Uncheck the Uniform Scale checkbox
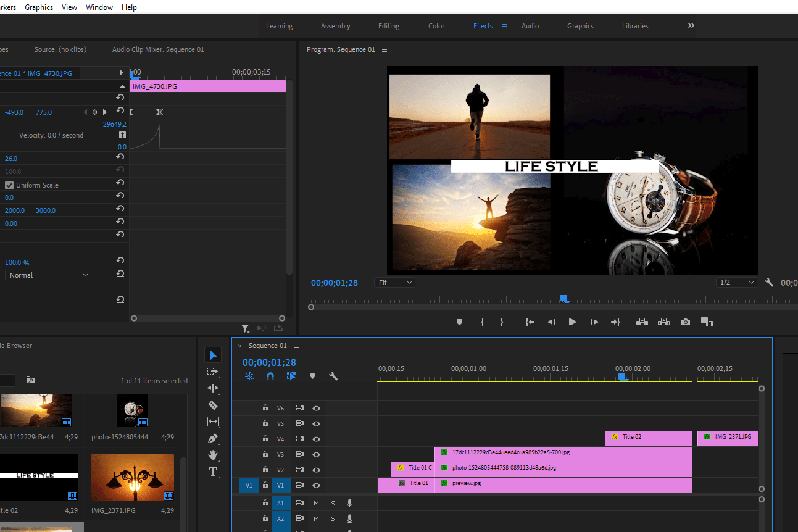The height and width of the screenshot is (532, 798). pyautogui.click(x=9, y=185)
